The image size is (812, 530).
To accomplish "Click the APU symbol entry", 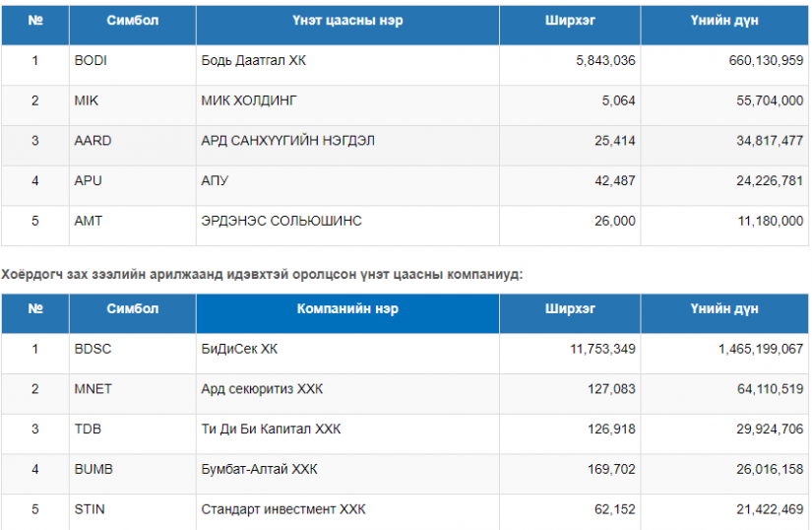I will (x=88, y=181).
